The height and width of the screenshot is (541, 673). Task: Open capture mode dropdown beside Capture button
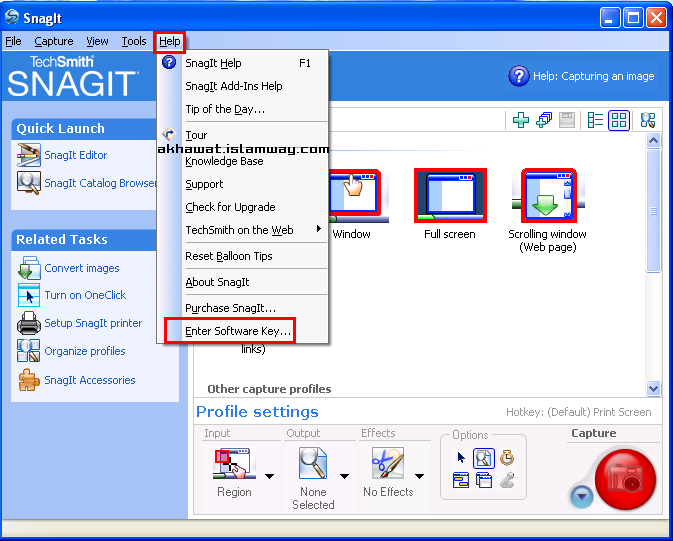click(x=582, y=496)
